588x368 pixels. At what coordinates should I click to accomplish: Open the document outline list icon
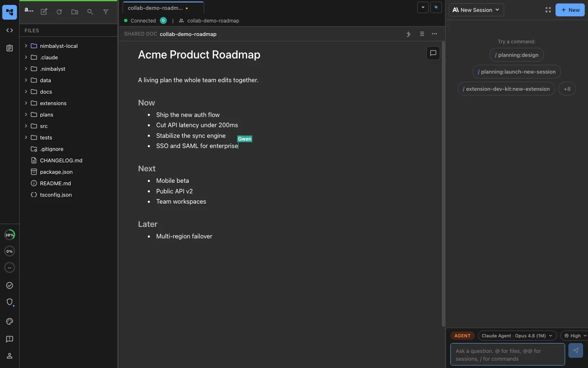click(422, 34)
